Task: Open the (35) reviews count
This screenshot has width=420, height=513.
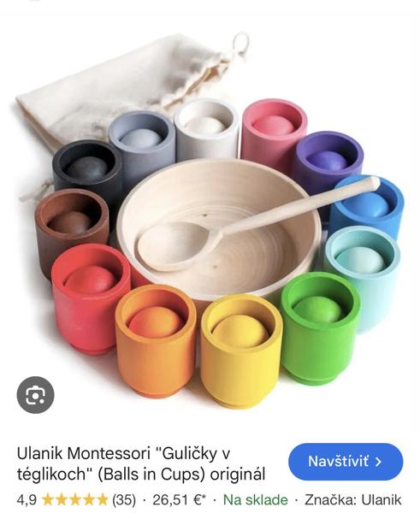Action: pos(124,499)
